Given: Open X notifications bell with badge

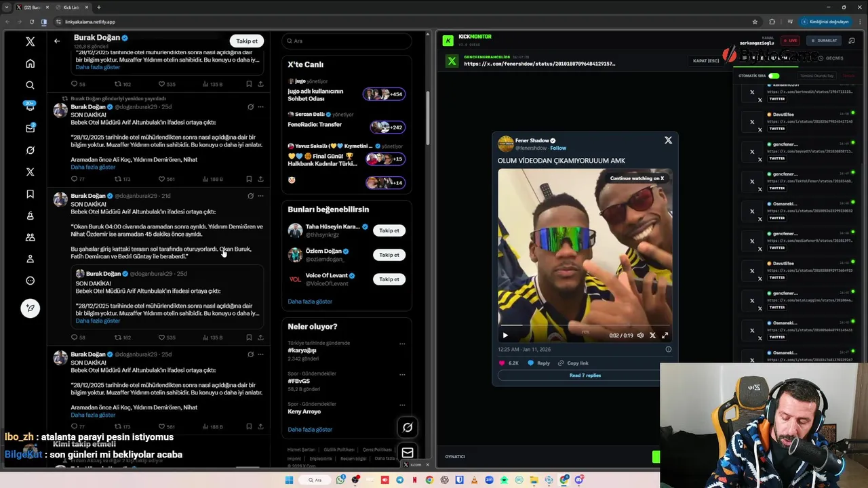Looking at the screenshot, I should tap(30, 106).
